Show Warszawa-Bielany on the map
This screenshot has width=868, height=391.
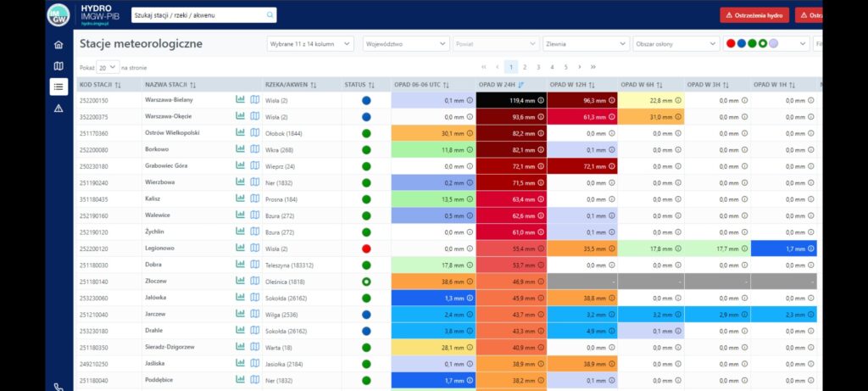click(254, 100)
